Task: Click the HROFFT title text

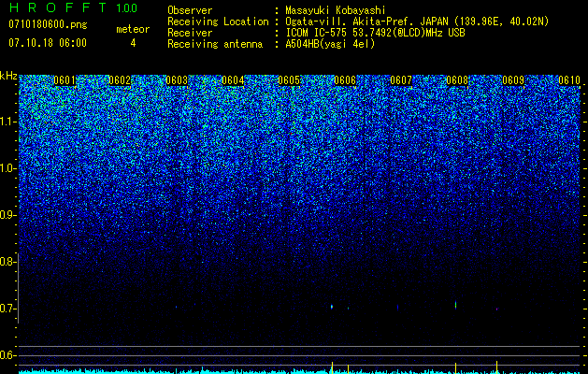Action: tap(58, 7)
